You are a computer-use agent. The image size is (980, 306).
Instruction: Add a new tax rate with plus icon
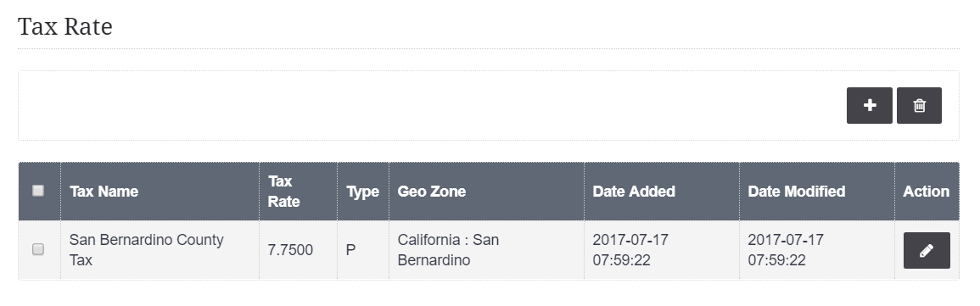[x=870, y=106]
